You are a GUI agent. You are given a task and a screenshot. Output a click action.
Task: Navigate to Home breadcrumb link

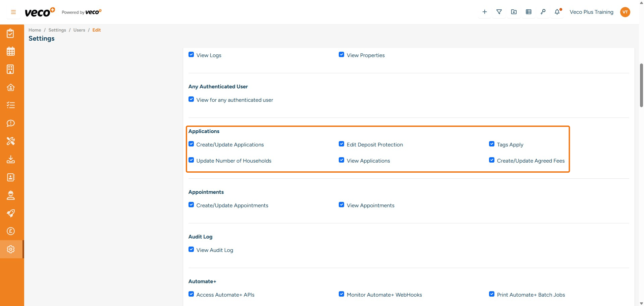click(35, 30)
